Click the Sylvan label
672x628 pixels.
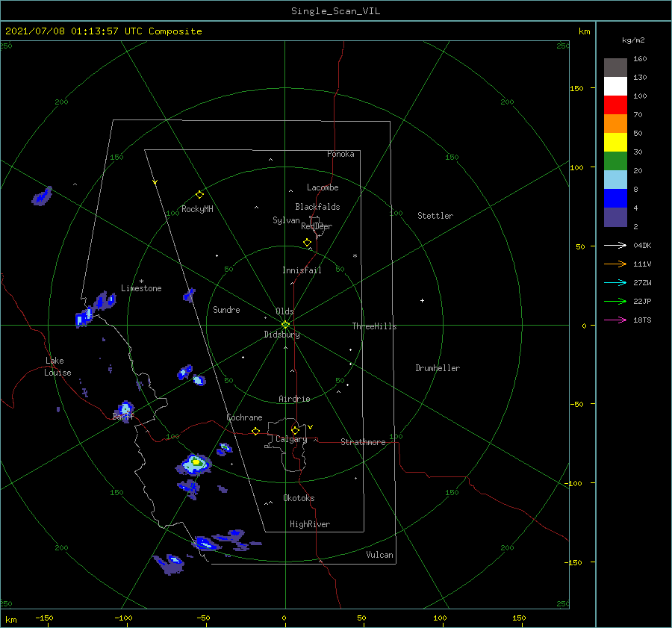pos(286,220)
